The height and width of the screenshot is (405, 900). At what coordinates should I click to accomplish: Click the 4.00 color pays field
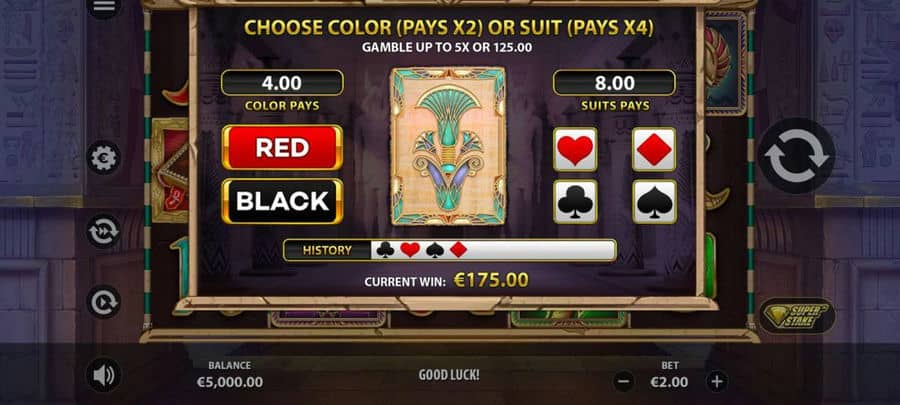click(282, 83)
